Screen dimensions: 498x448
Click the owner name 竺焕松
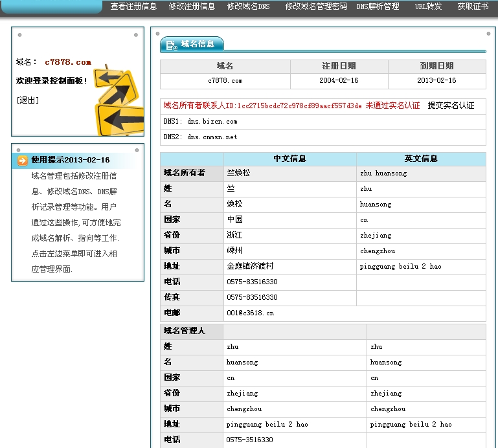[238, 173]
